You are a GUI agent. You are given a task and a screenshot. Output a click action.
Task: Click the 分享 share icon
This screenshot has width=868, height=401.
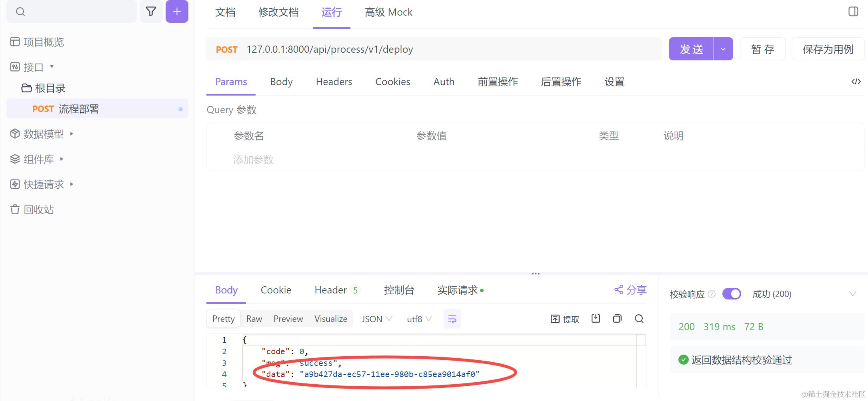coord(619,289)
